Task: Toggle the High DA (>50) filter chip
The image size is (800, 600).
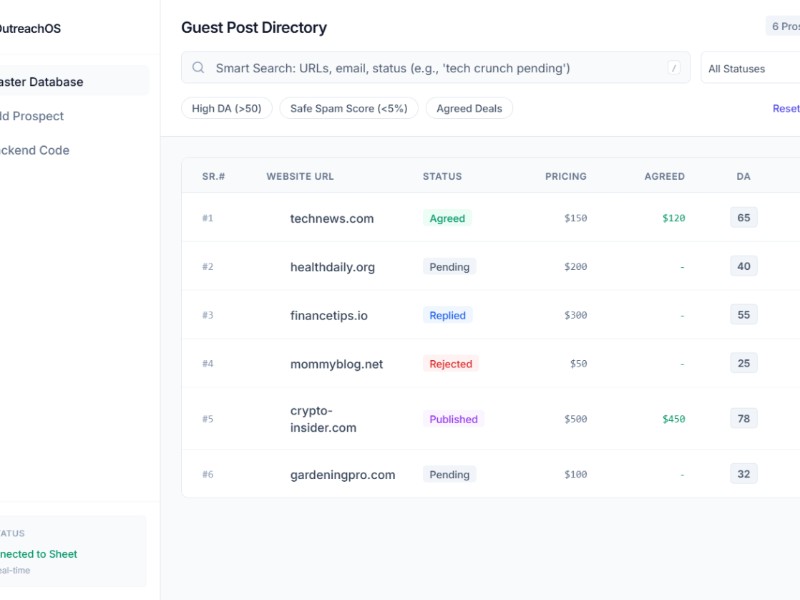Action: pyautogui.click(x=226, y=108)
